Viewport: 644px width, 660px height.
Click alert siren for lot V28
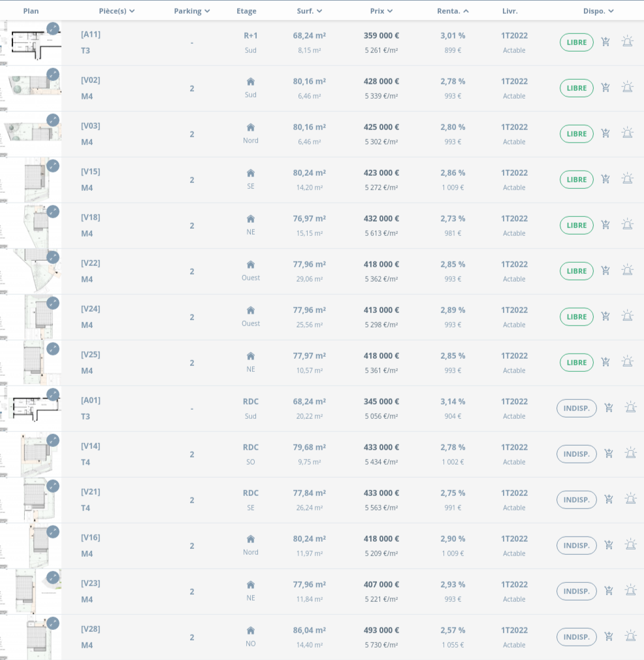(630, 636)
